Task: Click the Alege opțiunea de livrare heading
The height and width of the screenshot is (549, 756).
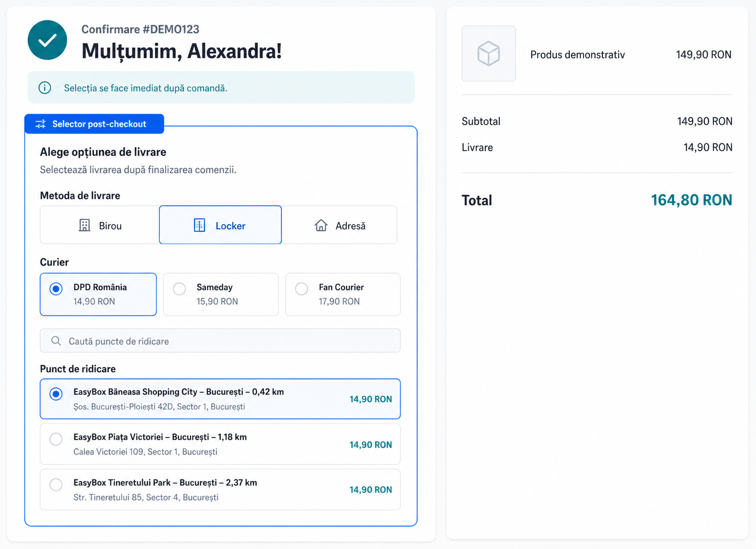Action: click(103, 152)
